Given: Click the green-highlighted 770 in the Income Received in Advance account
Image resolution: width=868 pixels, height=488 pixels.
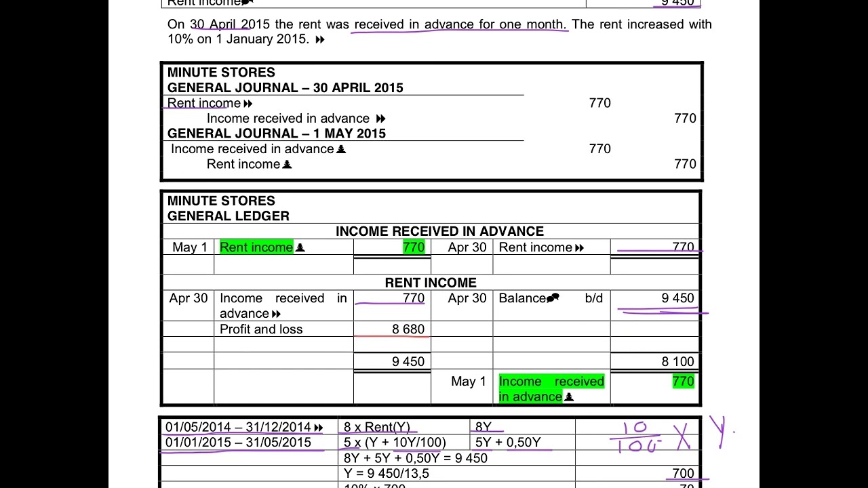Looking at the screenshot, I should 414,247.
